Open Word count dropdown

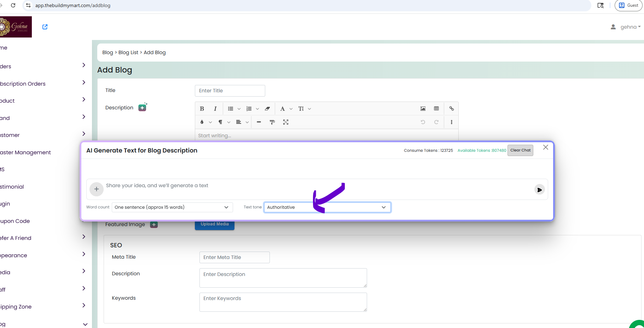172,207
